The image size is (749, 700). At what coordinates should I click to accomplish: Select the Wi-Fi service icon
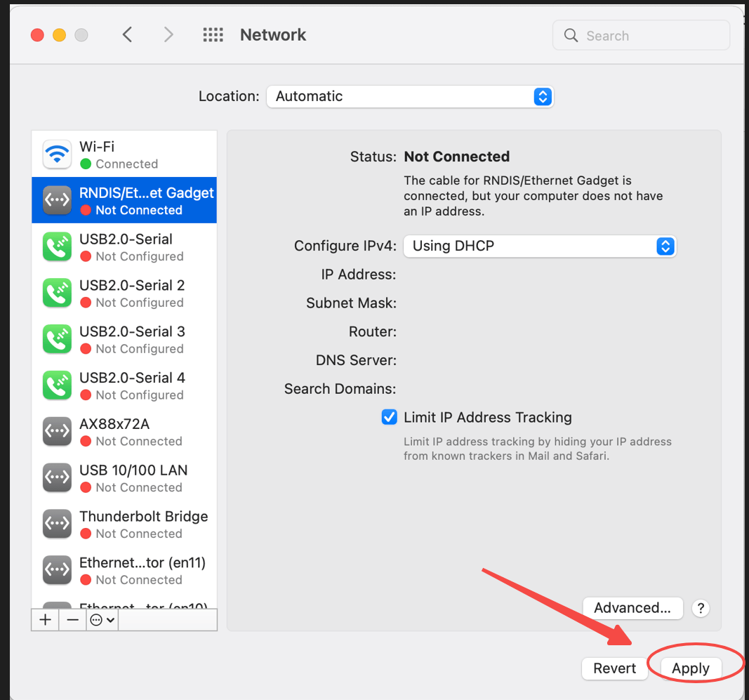(57, 154)
